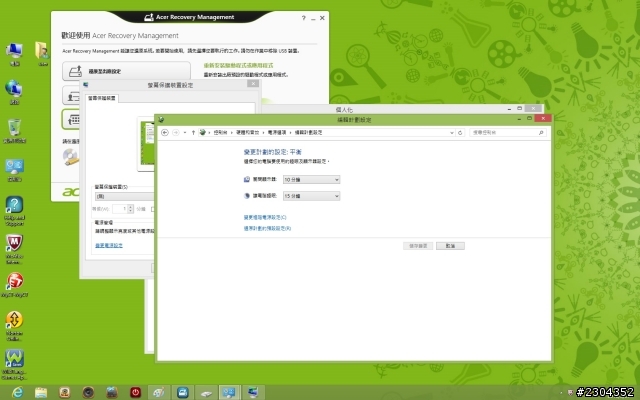Click the wait minutes number field
This screenshot has height=400, width=640.
[x=120, y=209]
